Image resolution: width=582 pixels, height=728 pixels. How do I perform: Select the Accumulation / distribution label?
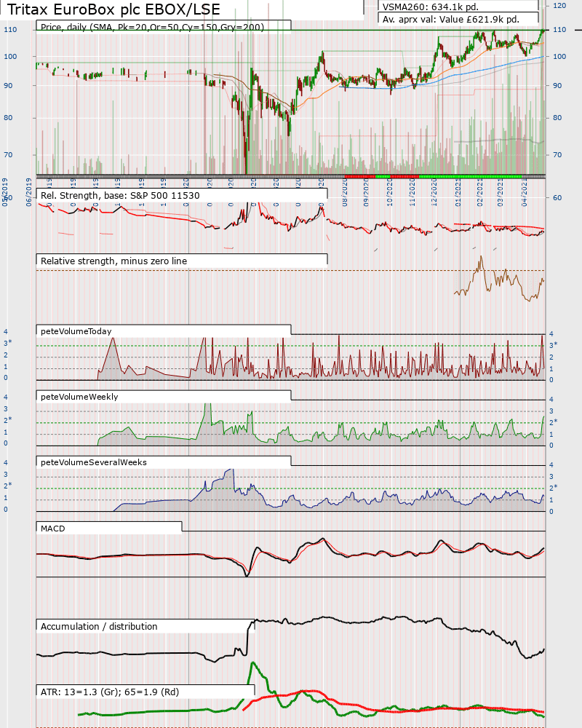tap(99, 626)
